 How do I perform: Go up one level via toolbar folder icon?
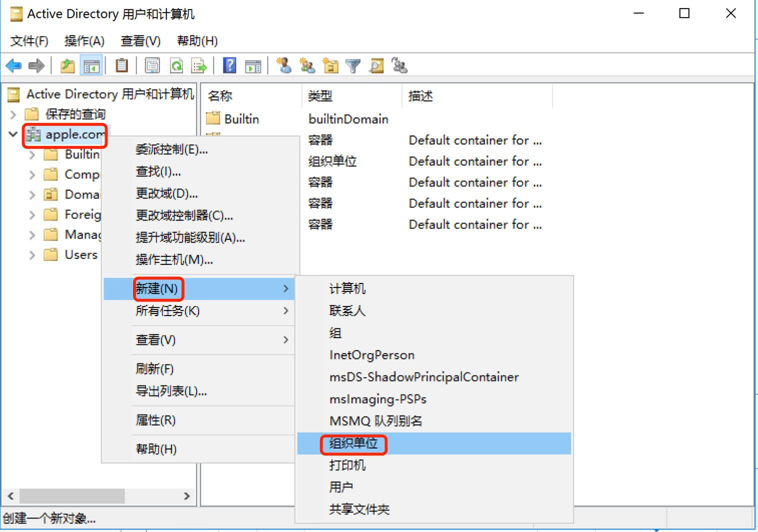coord(67,65)
